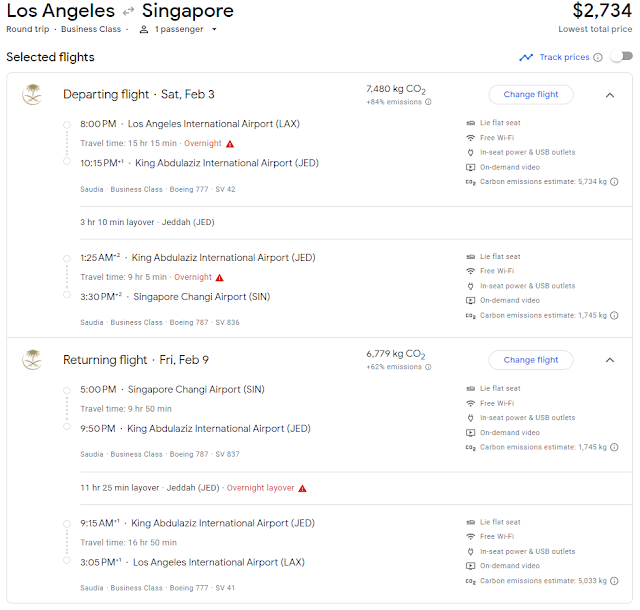
Task: Click Lie flat seat icon for SV 42
Action: click(x=471, y=123)
